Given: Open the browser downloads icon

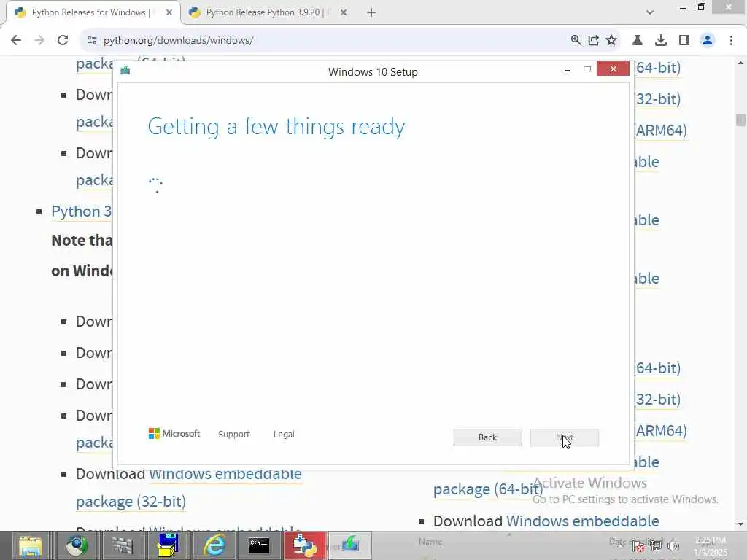Looking at the screenshot, I should (661, 41).
